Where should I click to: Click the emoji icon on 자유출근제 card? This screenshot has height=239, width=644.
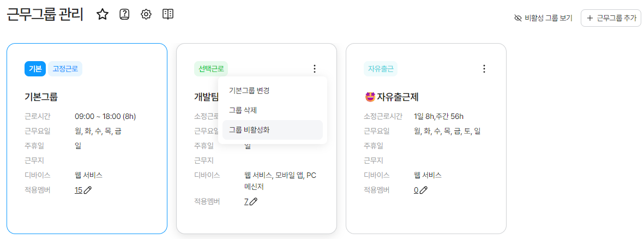click(369, 97)
